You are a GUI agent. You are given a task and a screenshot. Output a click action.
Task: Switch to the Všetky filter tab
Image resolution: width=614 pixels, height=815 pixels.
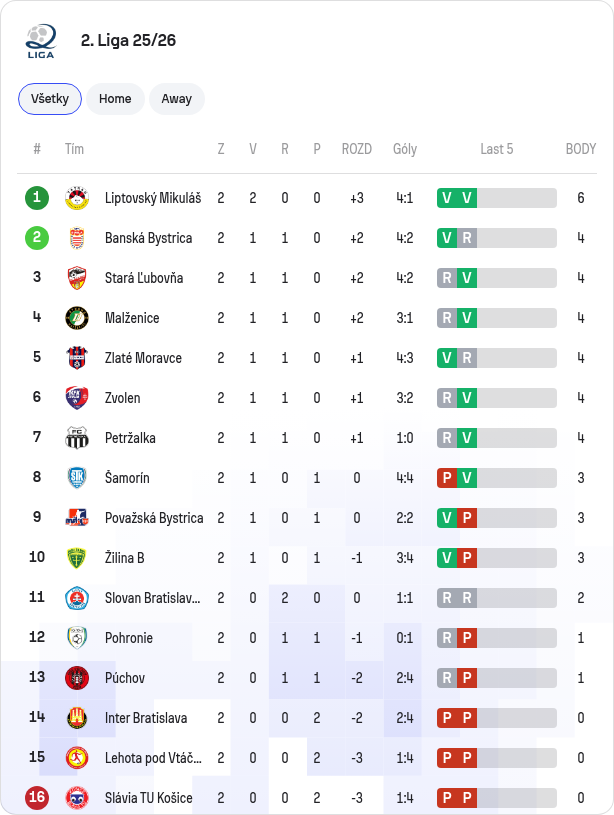(x=50, y=99)
